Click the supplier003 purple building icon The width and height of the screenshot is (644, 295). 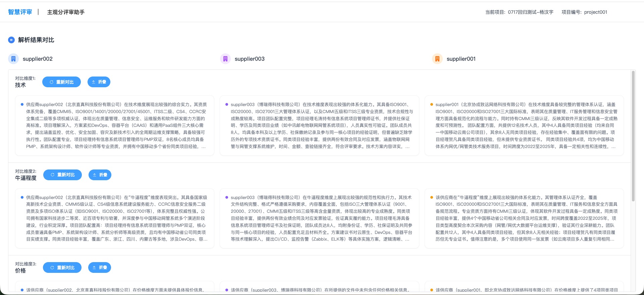coord(225,59)
